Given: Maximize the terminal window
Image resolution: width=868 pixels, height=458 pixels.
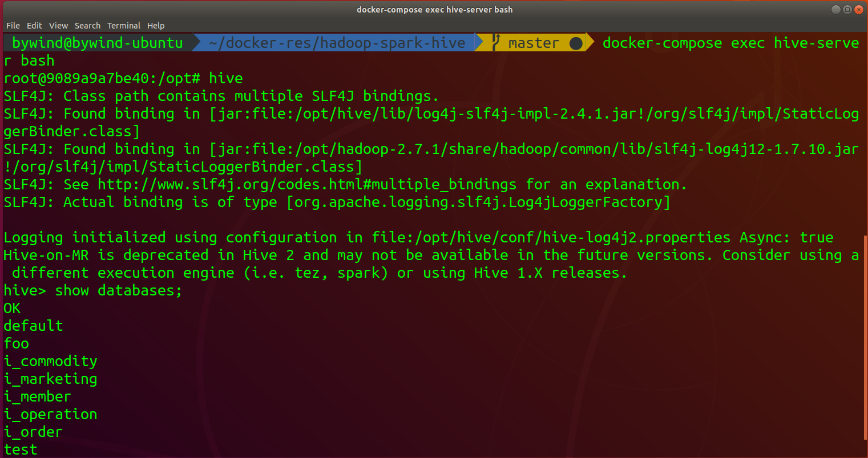Looking at the screenshot, I should tap(847, 9).
